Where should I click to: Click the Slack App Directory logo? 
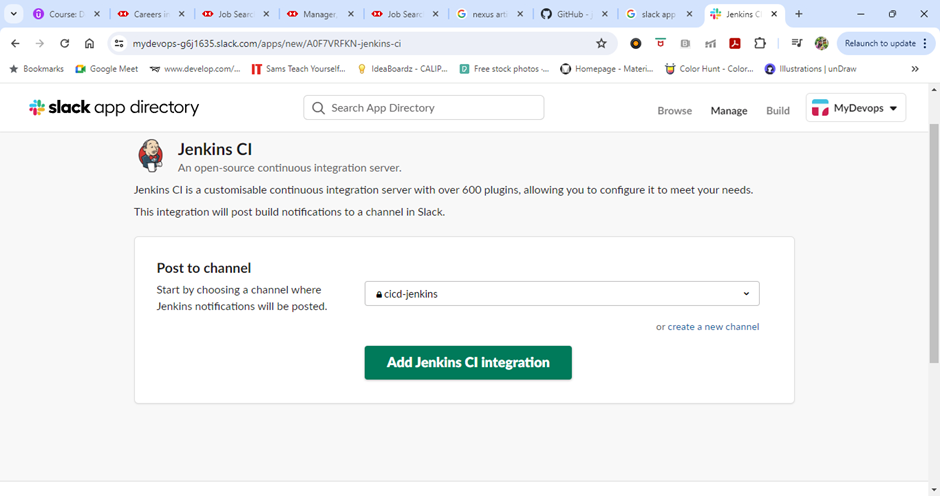(114, 108)
